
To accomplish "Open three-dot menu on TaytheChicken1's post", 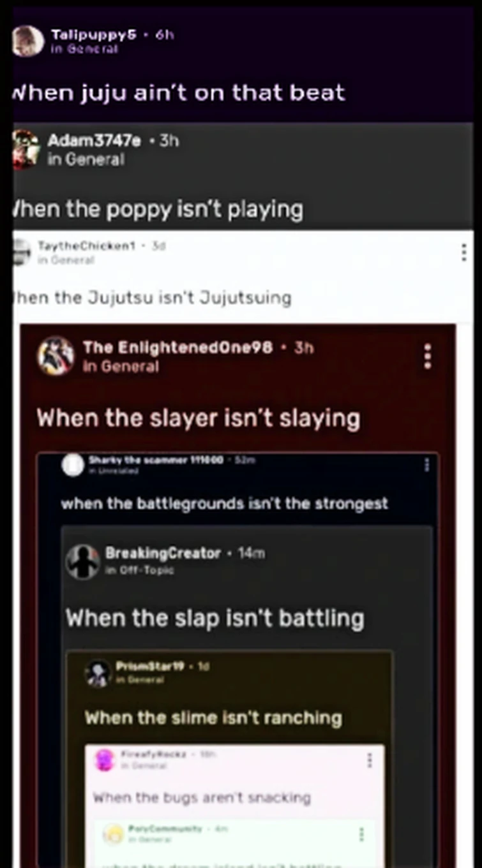I will [x=464, y=253].
